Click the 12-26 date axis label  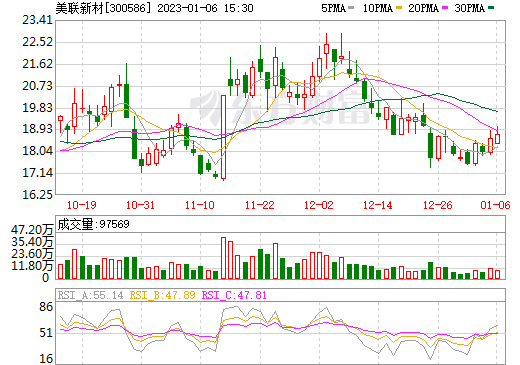438,205
